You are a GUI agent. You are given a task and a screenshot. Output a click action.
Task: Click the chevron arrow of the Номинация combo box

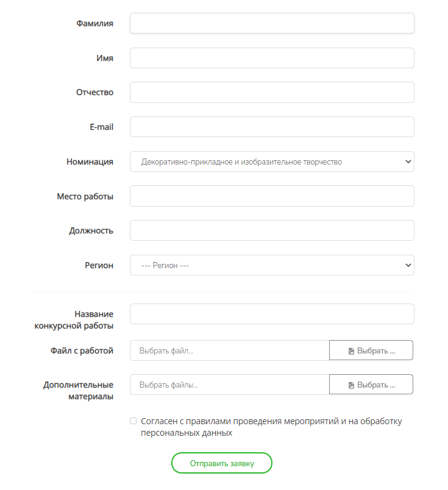coord(408,162)
